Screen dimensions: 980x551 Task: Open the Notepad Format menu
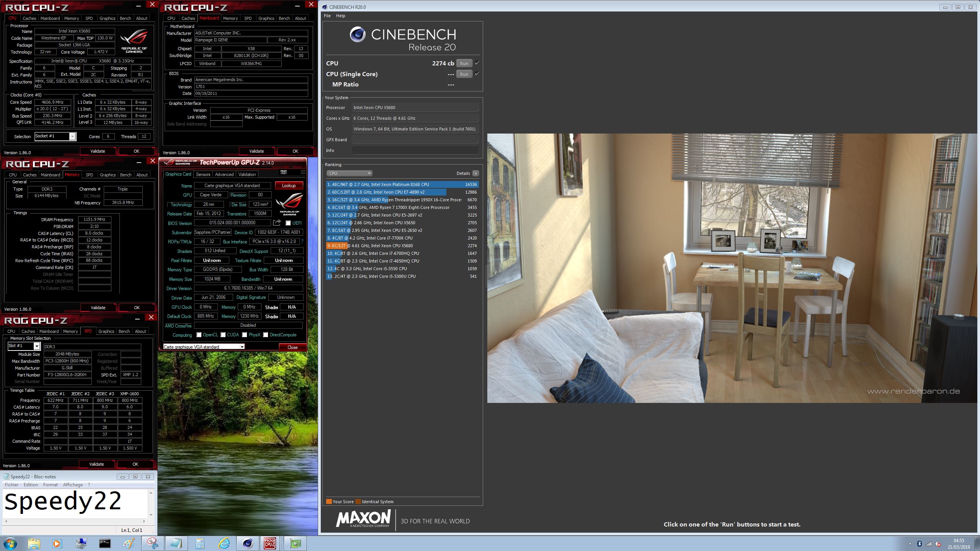pos(51,484)
